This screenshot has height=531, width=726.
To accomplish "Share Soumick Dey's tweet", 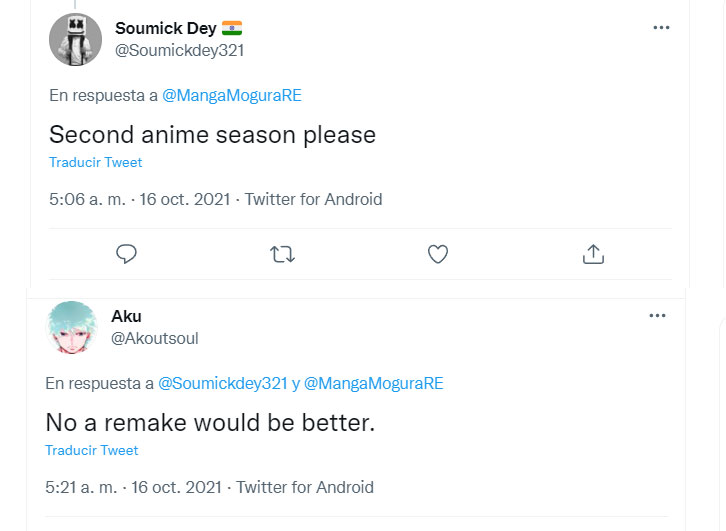I will coord(593,254).
